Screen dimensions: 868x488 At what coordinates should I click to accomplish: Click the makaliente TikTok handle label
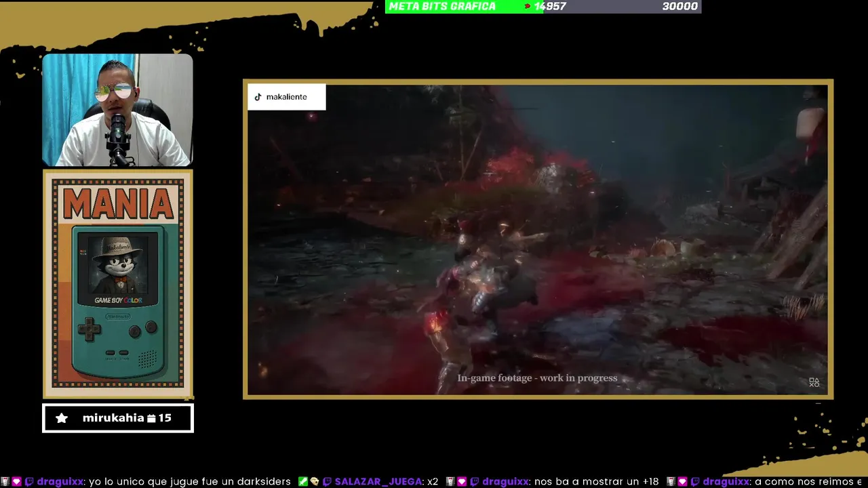[x=287, y=97]
